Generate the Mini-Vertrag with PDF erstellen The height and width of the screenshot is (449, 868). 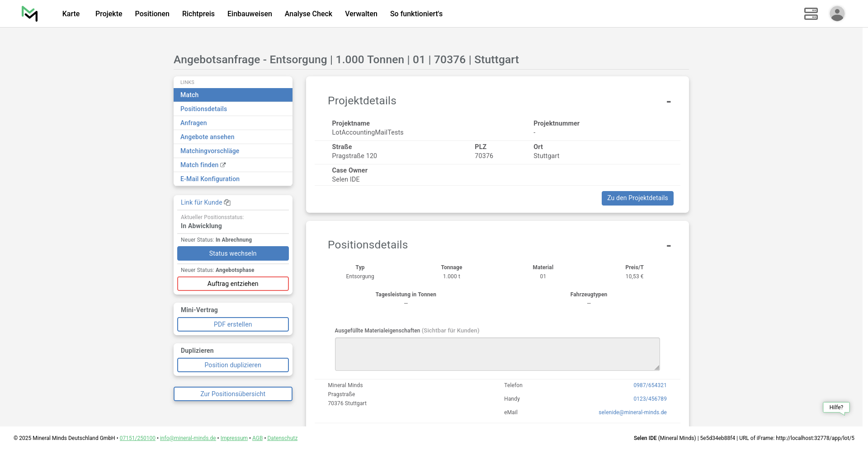point(233,324)
